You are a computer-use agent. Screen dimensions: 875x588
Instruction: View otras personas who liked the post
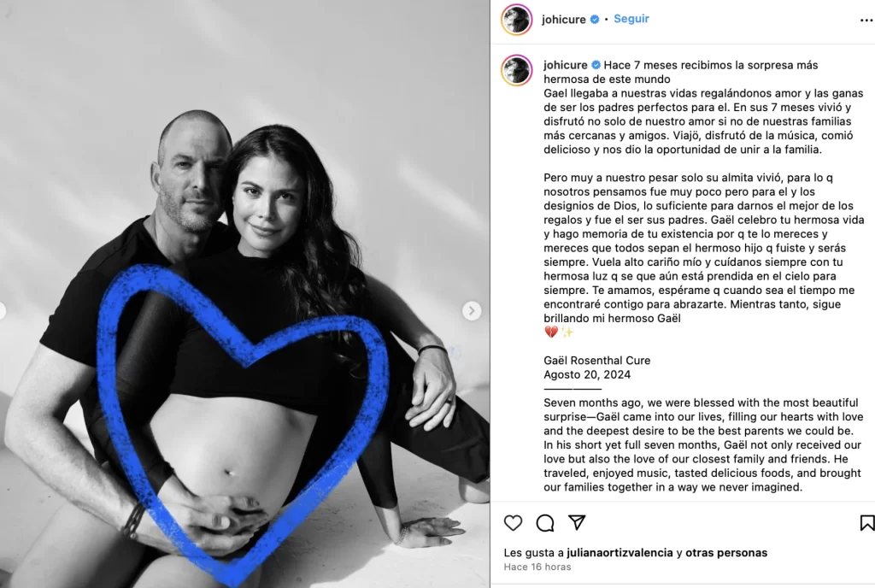(x=726, y=553)
